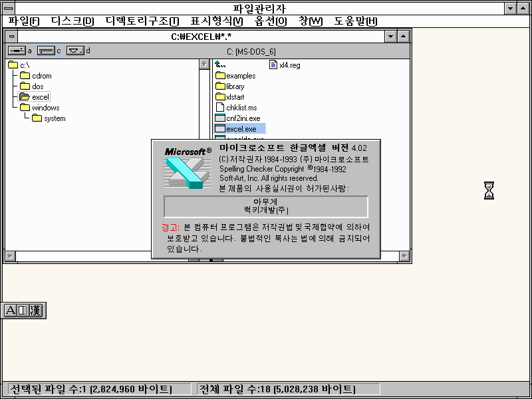This screenshot has height=399, width=532.
Task: Open the 표시형식(V) menu
Action: click(x=217, y=21)
